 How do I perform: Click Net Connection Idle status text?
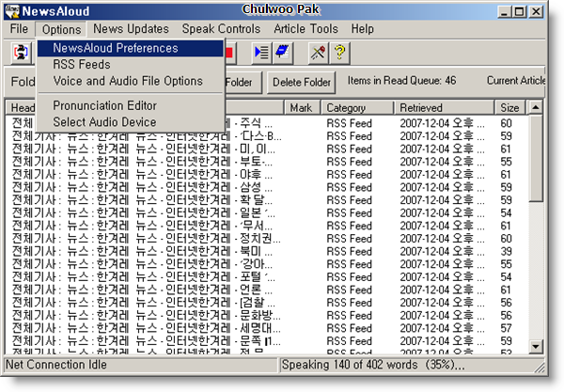pos(56,365)
